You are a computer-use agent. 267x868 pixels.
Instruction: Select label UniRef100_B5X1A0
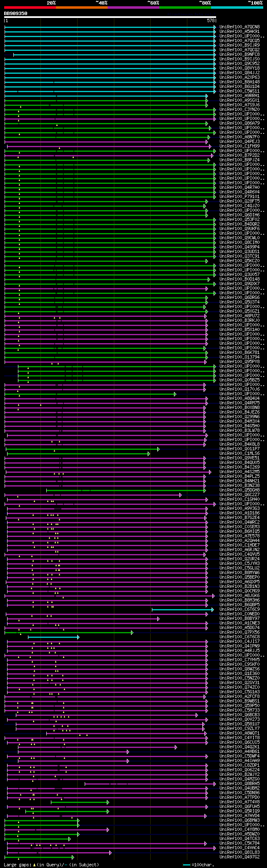tap(239, 330)
